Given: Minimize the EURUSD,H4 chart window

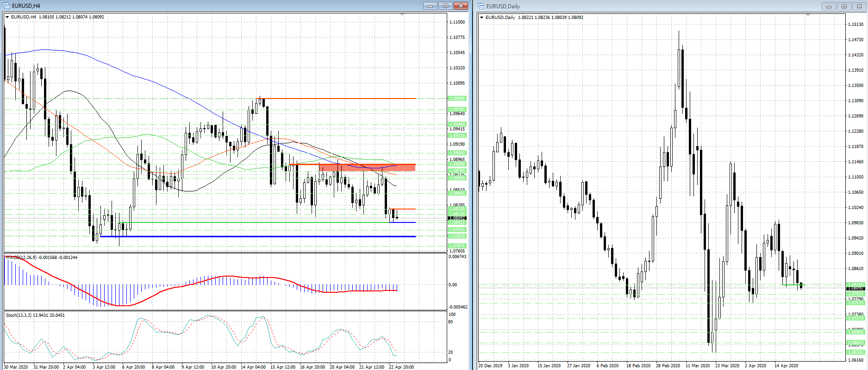Looking at the screenshot, I should 430,6.
